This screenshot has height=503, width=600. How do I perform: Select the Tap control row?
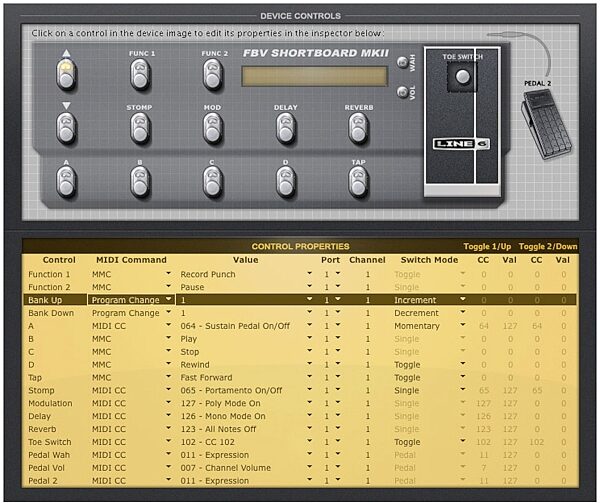coord(300,378)
